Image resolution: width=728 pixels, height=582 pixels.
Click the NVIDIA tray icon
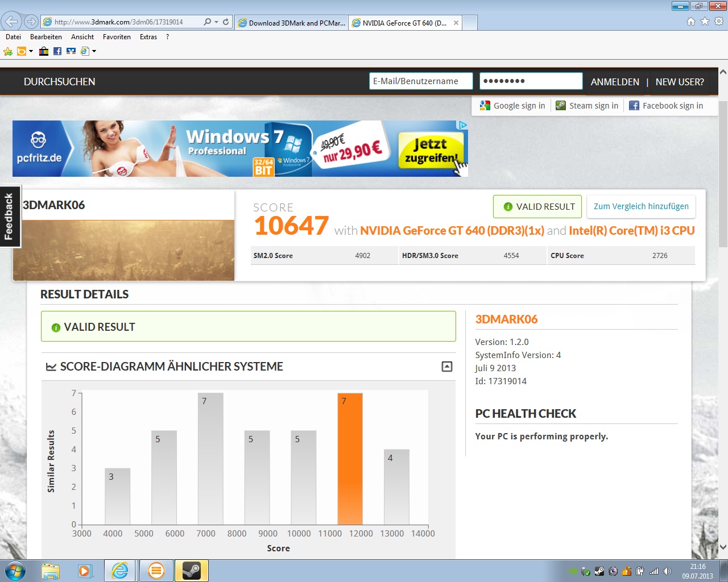click(573, 571)
